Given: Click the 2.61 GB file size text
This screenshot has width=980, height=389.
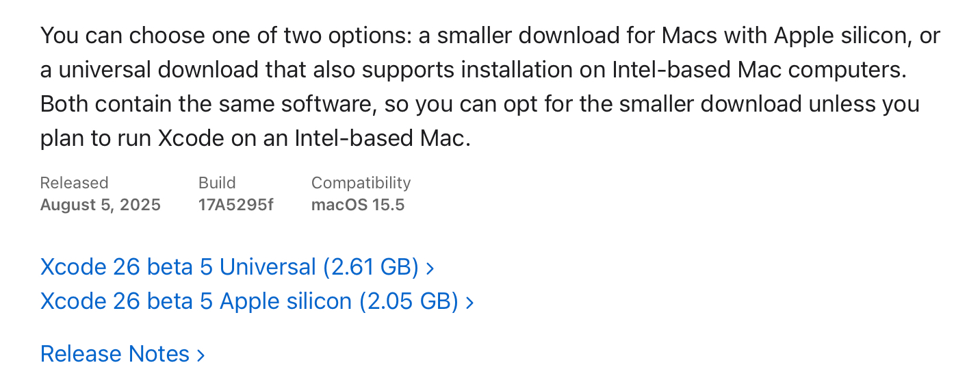Looking at the screenshot, I should pos(370,267).
